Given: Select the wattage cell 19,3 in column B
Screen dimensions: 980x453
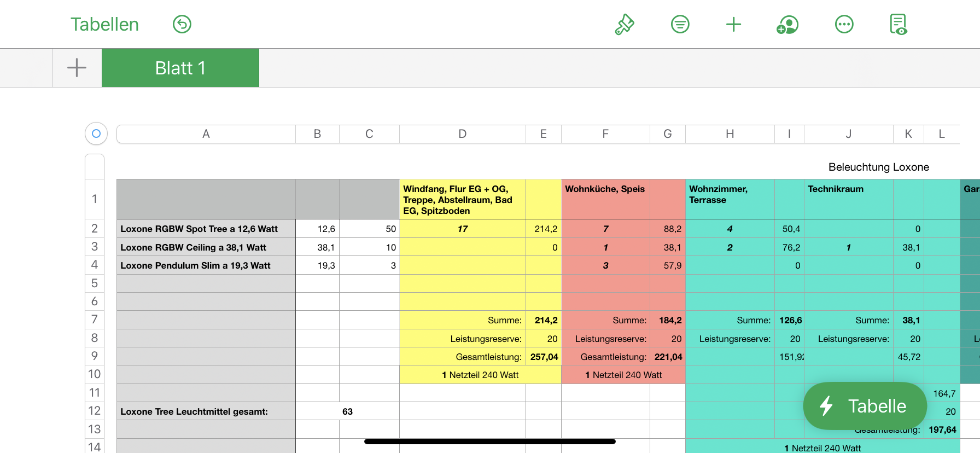Looking at the screenshot, I should (318, 265).
